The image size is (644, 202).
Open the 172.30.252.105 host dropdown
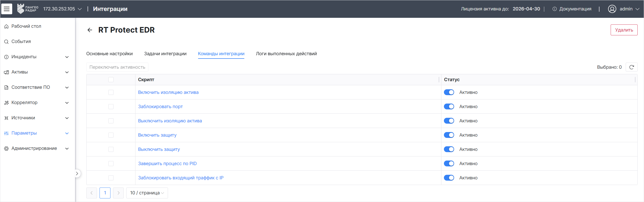[x=62, y=9]
